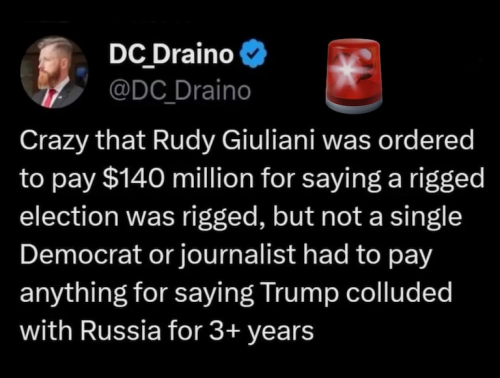
Task: Open the DC_Draino profile picture
Action: point(54,72)
